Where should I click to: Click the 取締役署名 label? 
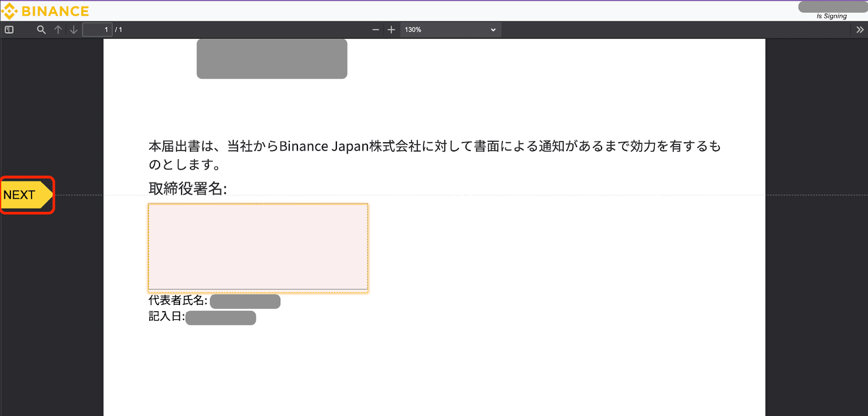click(188, 188)
